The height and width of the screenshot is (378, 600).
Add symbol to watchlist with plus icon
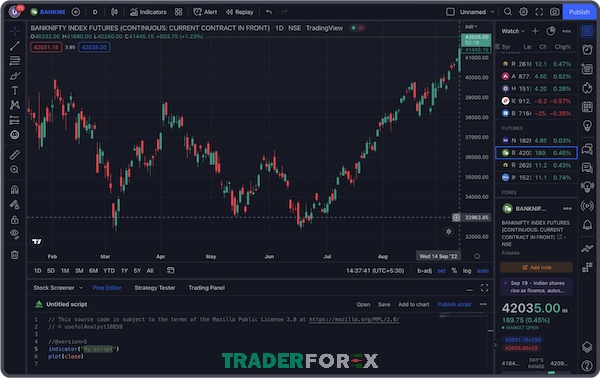535,31
